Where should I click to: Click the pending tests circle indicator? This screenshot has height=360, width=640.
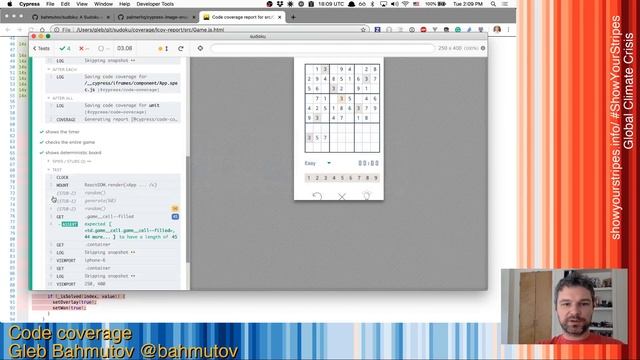(104, 48)
